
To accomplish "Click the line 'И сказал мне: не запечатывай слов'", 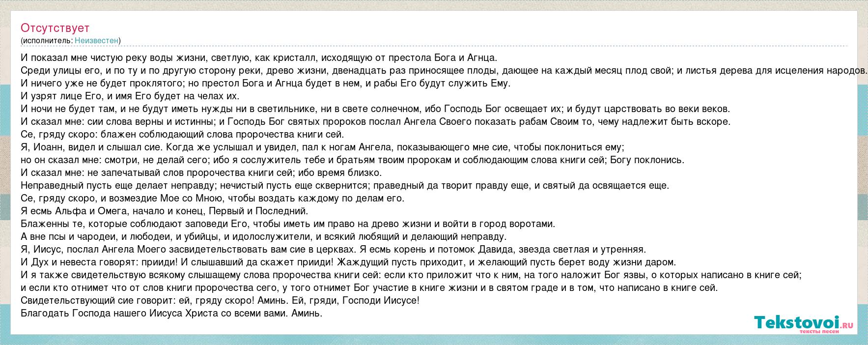I will 201,172.
